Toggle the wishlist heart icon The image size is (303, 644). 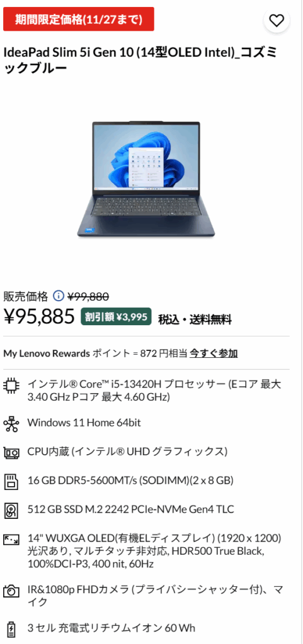[x=277, y=20]
